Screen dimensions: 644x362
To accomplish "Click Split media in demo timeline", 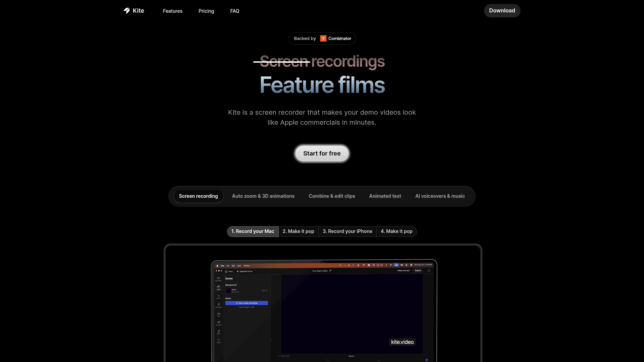I will (284, 356).
